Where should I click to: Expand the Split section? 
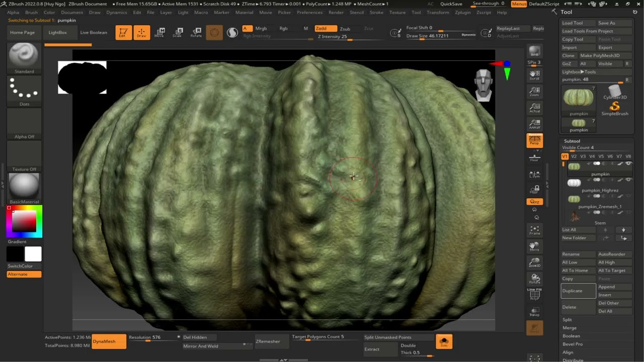coord(567,320)
